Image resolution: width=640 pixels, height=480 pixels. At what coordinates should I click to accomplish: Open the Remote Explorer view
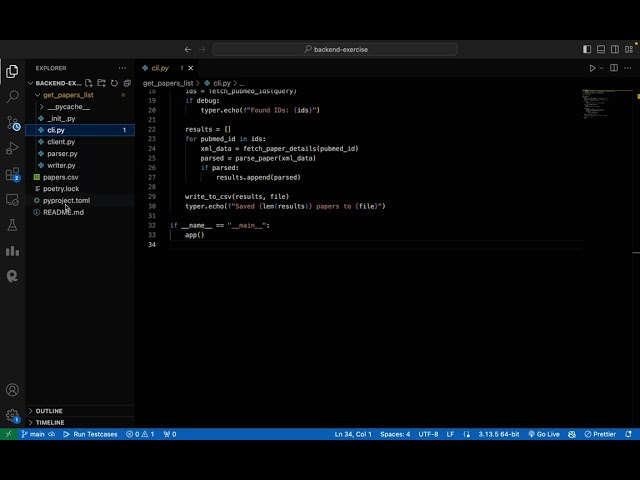click(x=12, y=200)
